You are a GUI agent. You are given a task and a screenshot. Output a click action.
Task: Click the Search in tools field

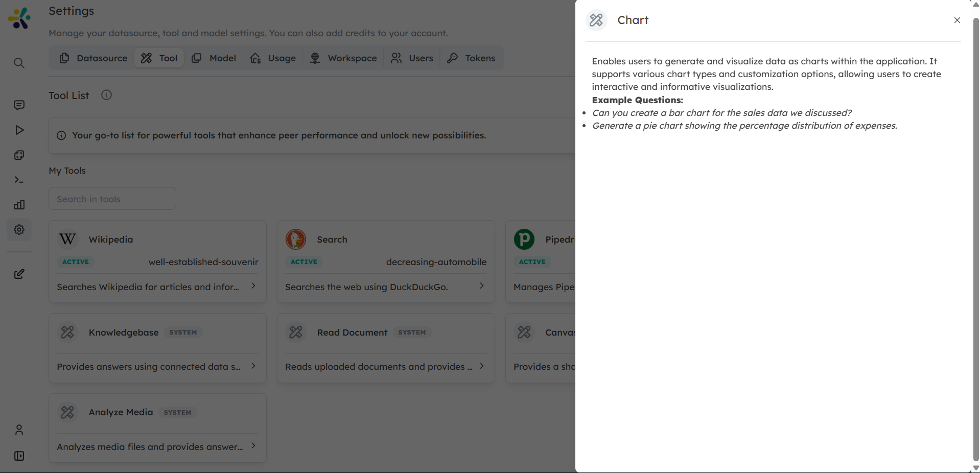112,199
